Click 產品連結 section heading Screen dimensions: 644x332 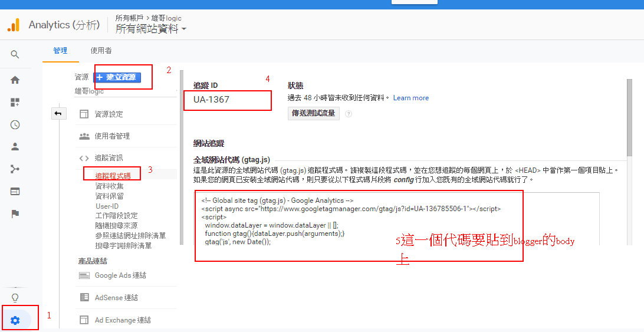pos(93,261)
